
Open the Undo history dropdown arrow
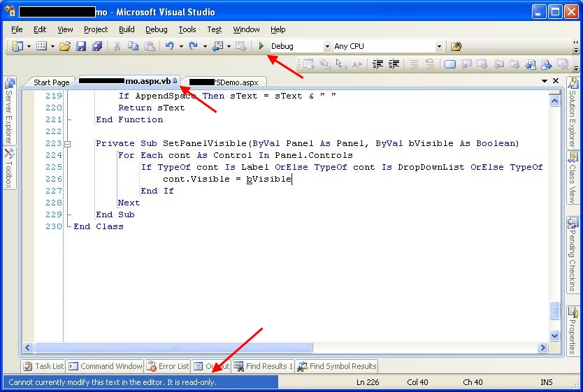click(x=181, y=46)
